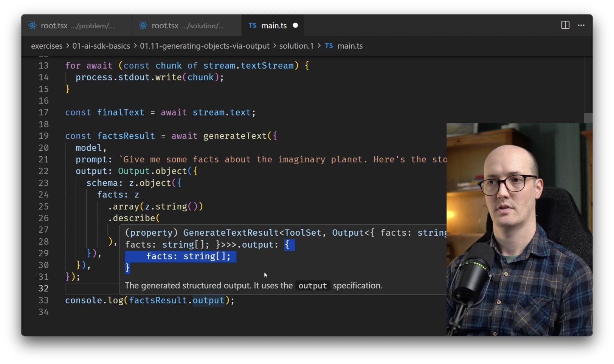The image size is (614, 364).
Task: Click the TS icon on the main.ts tab
Action: (252, 25)
